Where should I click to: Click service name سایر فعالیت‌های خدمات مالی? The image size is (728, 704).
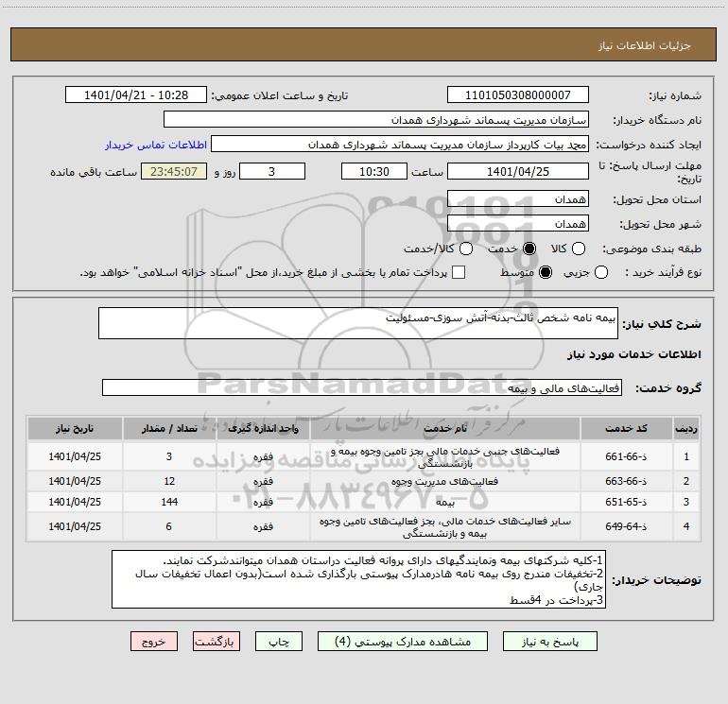point(444,527)
